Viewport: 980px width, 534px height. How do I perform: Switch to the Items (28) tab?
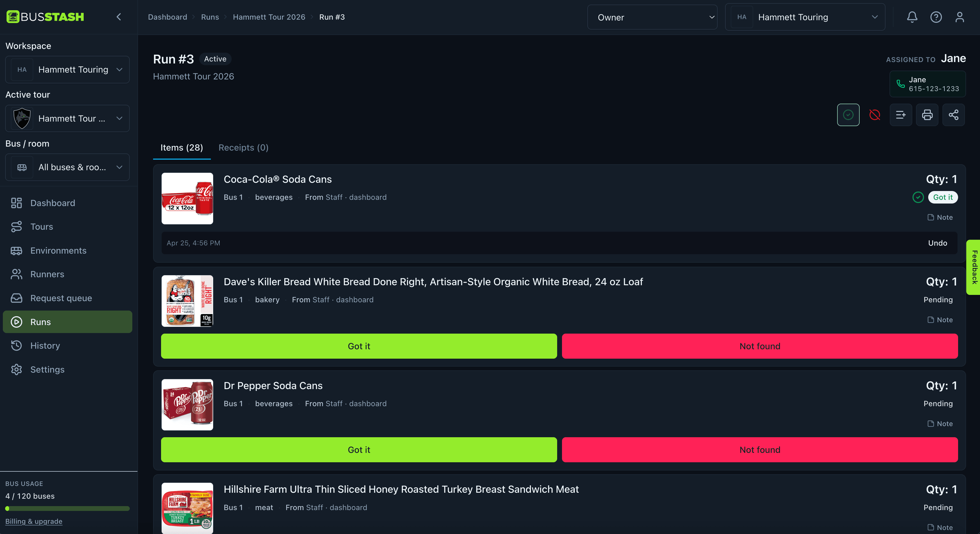pyautogui.click(x=182, y=148)
